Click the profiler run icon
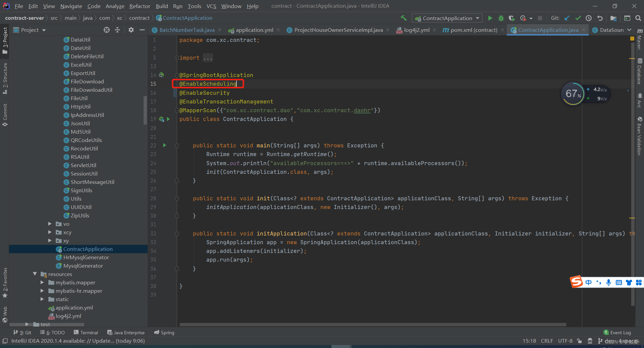The width and height of the screenshot is (644, 348). click(523, 18)
